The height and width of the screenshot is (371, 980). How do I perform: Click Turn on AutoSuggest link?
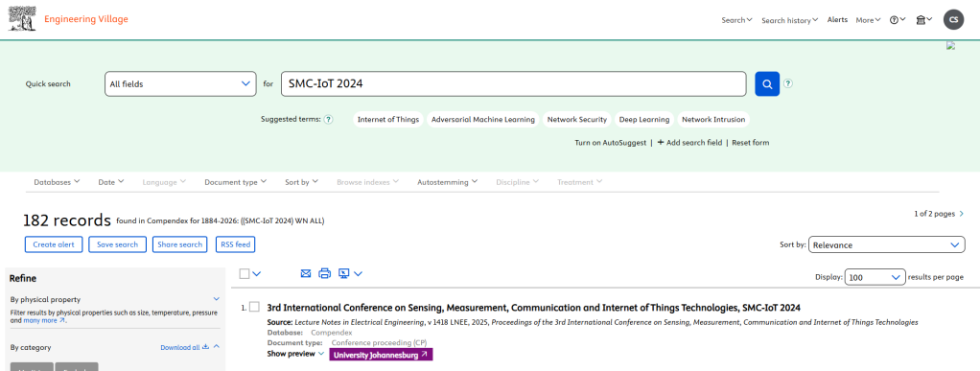coord(611,143)
